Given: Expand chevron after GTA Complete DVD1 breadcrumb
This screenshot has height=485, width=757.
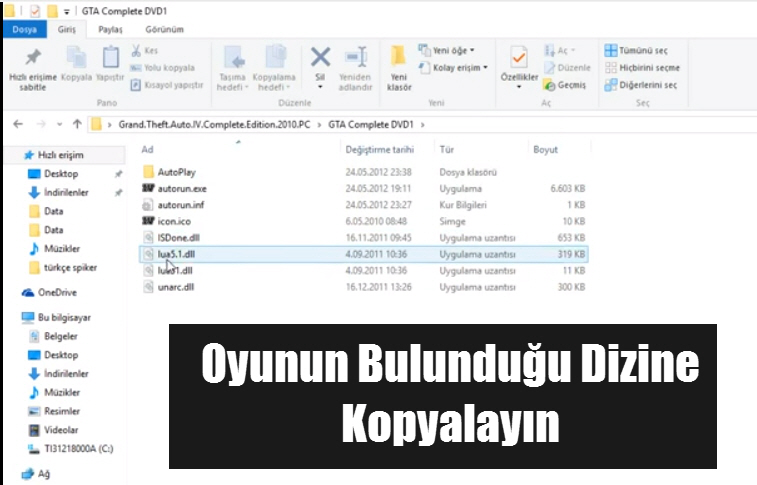Looking at the screenshot, I should tap(422, 125).
